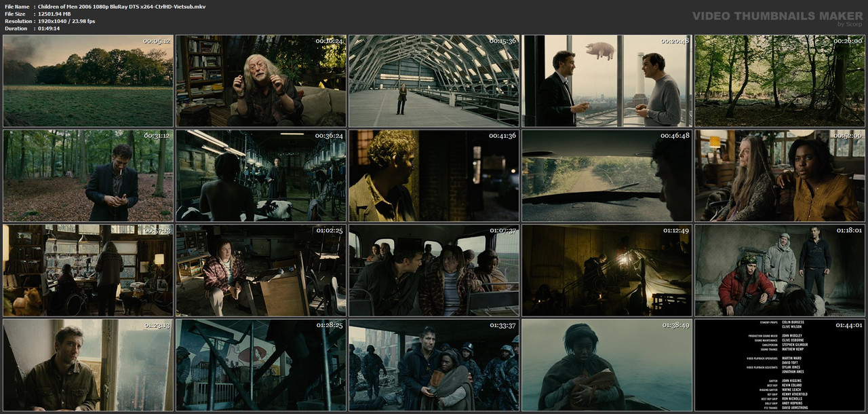
Task: Select the 01:38:49 woman in boat thumbnail
Action: click(607, 365)
